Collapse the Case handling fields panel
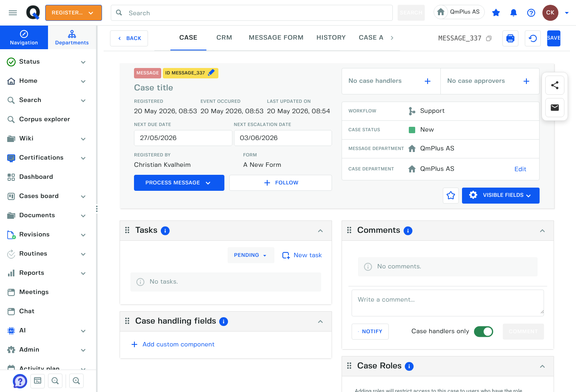 [320, 322]
